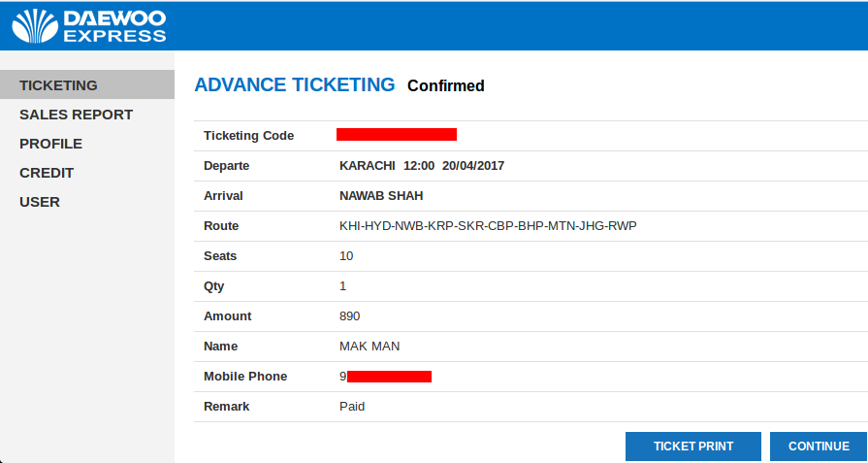Click the Confirmed status text
The height and width of the screenshot is (463, 868).
445,86
